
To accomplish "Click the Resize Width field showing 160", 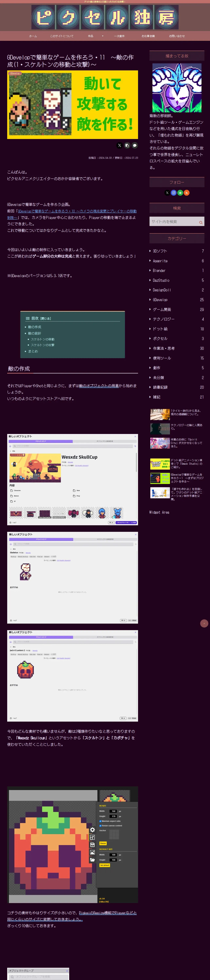I will [x=113, y=811].
